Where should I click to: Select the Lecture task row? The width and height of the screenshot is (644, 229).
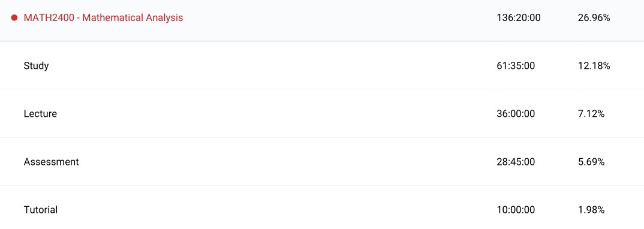point(322,114)
